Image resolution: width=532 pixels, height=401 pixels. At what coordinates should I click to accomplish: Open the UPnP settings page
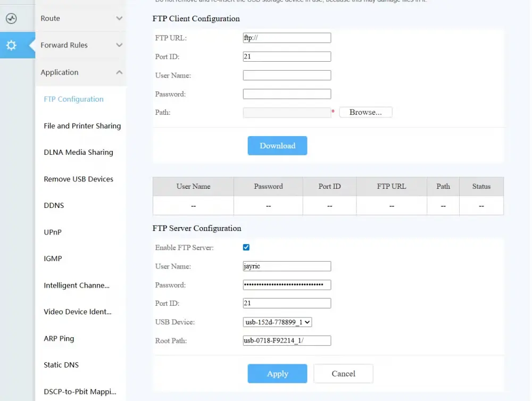(x=53, y=232)
